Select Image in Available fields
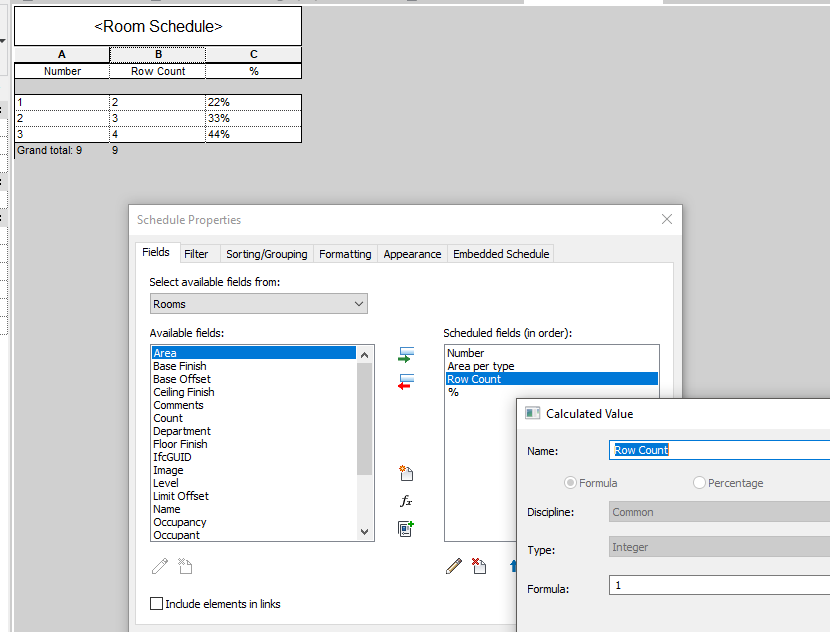Screen dimensions: 830x632 [254, 470]
